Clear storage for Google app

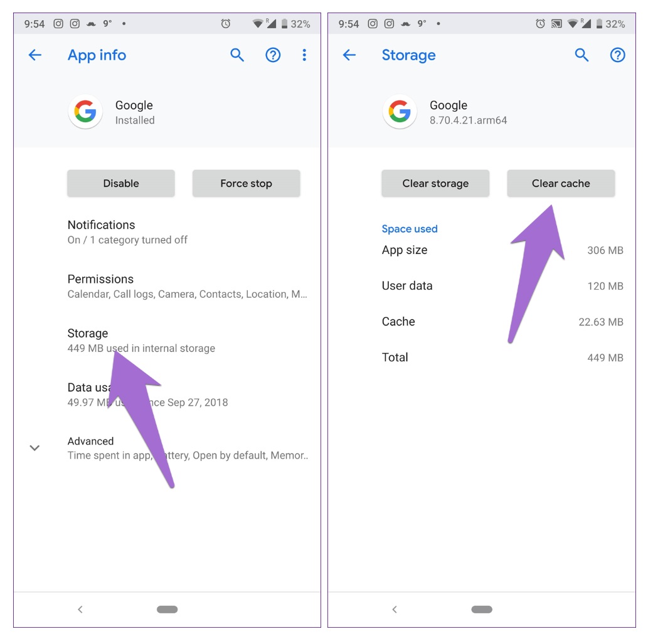click(435, 183)
